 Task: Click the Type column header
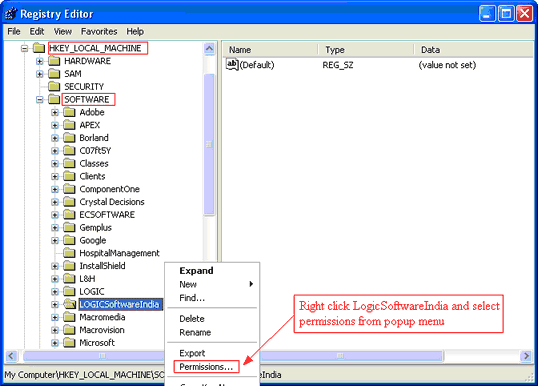(366, 50)
